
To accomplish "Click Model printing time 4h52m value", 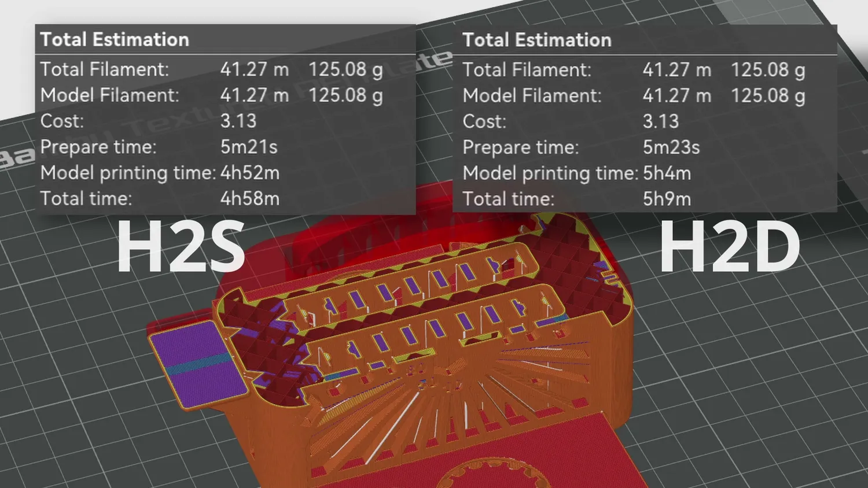I will pyautogui.click(x=250, y=173).
